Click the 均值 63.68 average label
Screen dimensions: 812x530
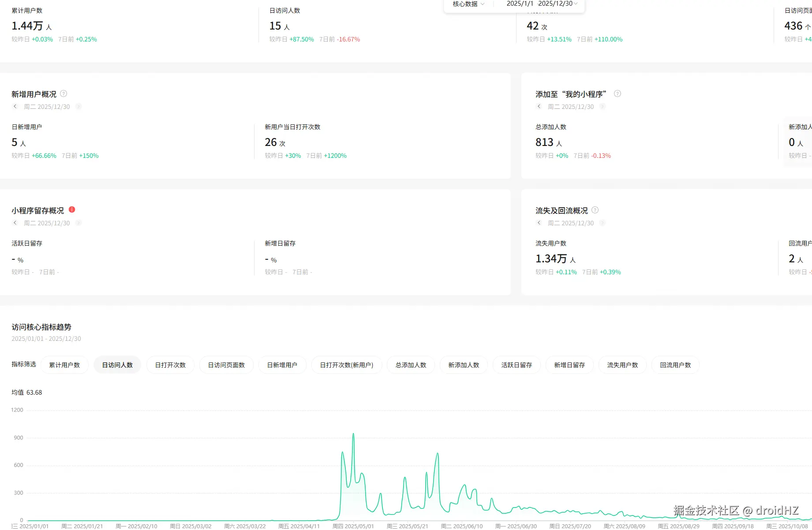(27, 392)
